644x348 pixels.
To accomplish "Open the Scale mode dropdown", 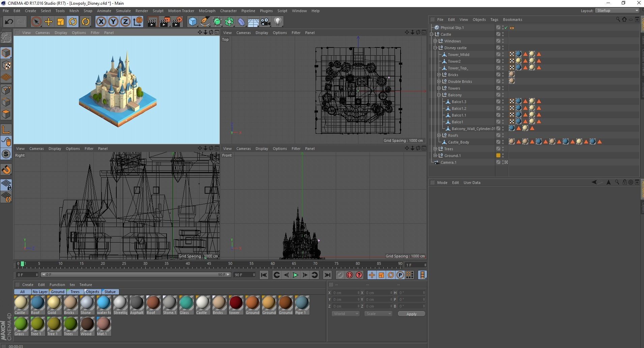I will pos(378,314).
